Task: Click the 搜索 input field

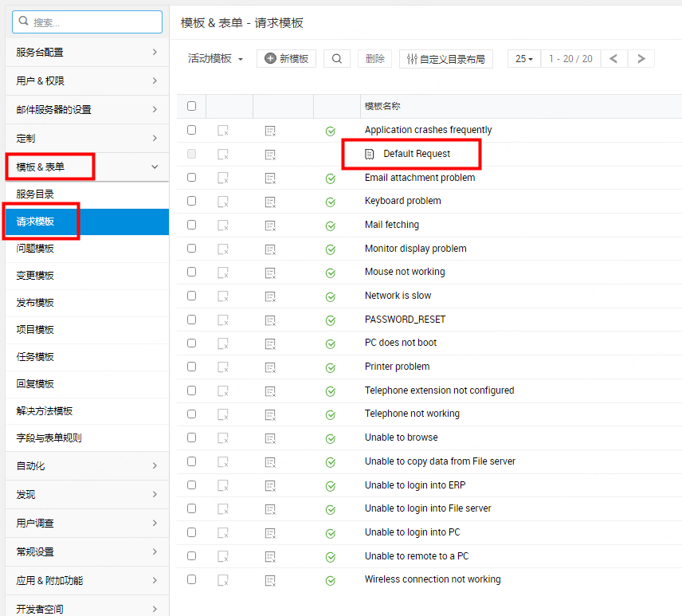Action: [87, 22]
